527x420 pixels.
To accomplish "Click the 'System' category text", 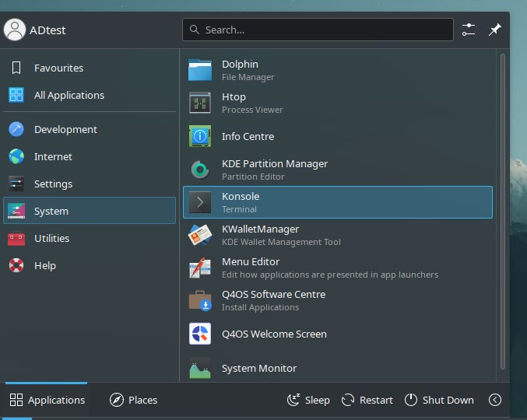I will click(51, 212).
